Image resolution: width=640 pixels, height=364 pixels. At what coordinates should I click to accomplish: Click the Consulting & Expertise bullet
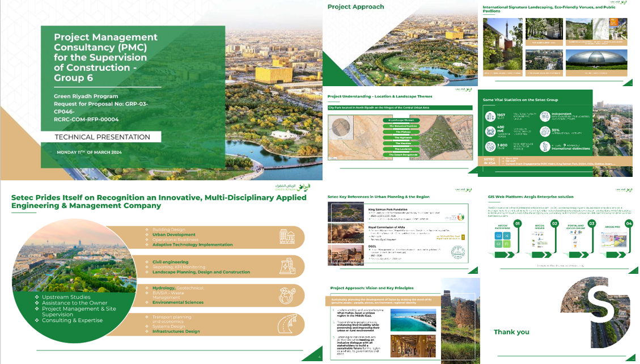72,320
